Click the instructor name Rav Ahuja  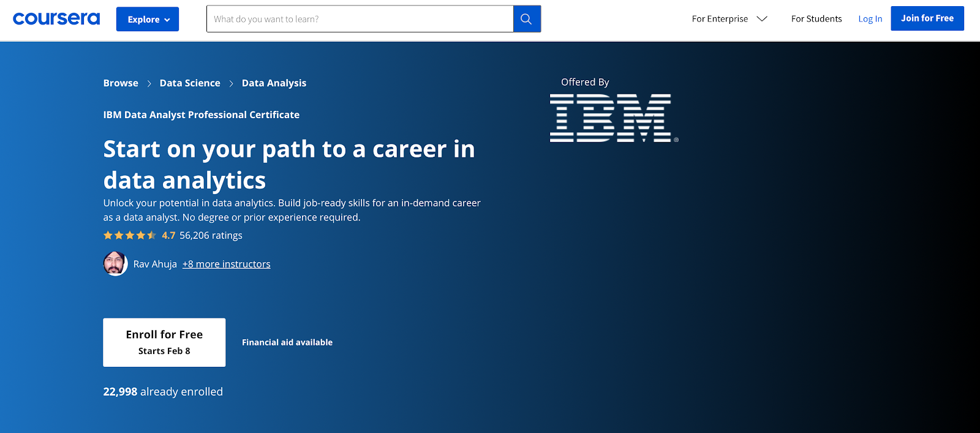[x=155, y=264]
